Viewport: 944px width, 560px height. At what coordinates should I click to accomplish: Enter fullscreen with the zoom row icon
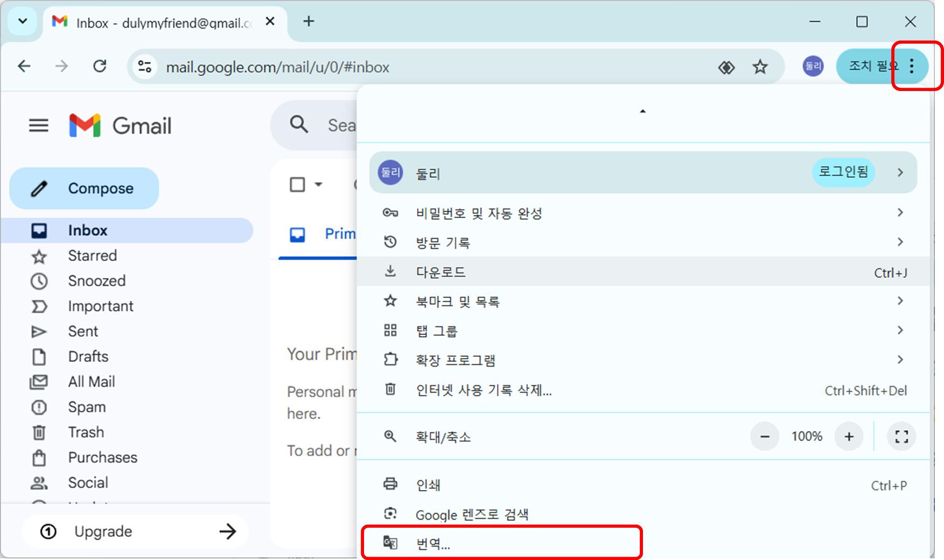click(x=901, y=437)
